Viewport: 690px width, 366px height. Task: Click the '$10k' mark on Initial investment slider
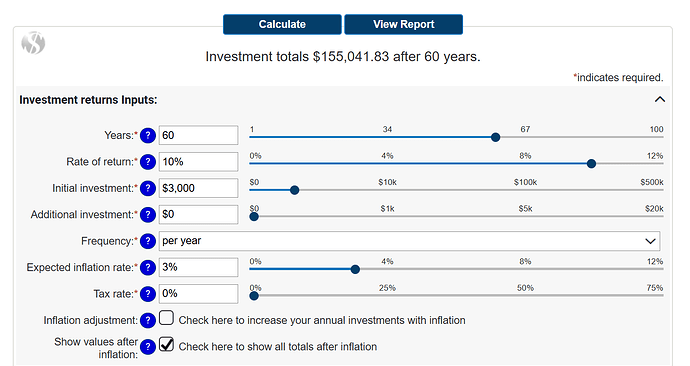(x=387, y=182)
